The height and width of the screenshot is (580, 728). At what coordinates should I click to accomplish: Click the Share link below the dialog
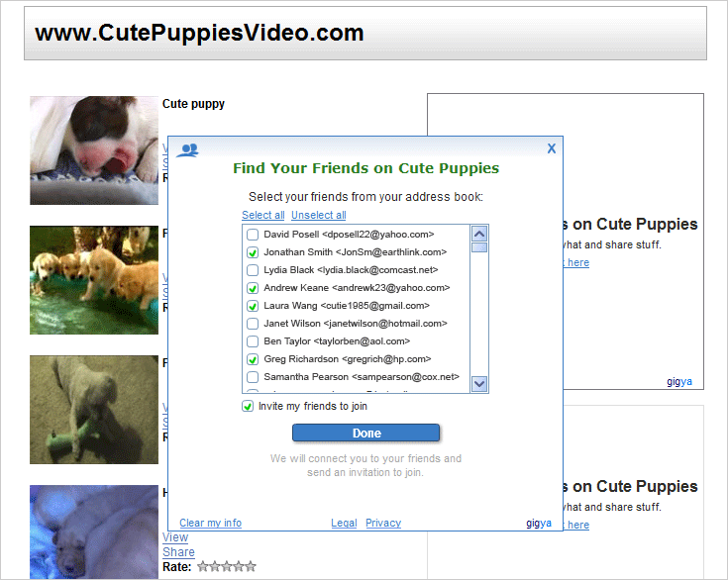pos(178,552)
